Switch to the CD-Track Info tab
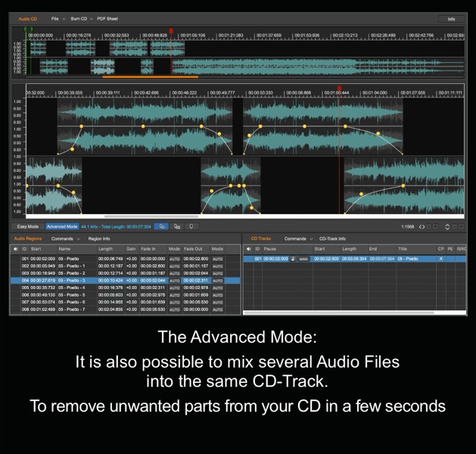 click(x=332, y=238)
